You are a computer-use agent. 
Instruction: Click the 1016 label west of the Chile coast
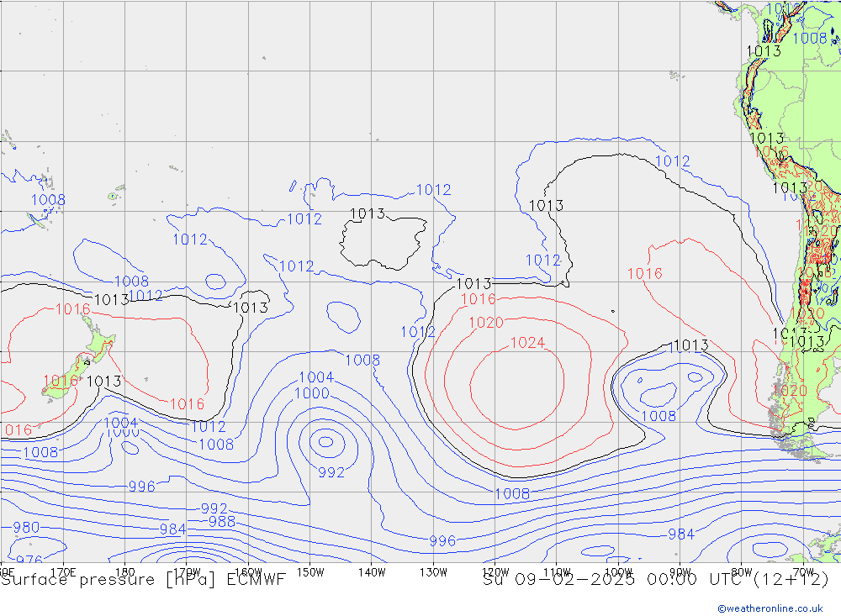(x=645, y=273)
